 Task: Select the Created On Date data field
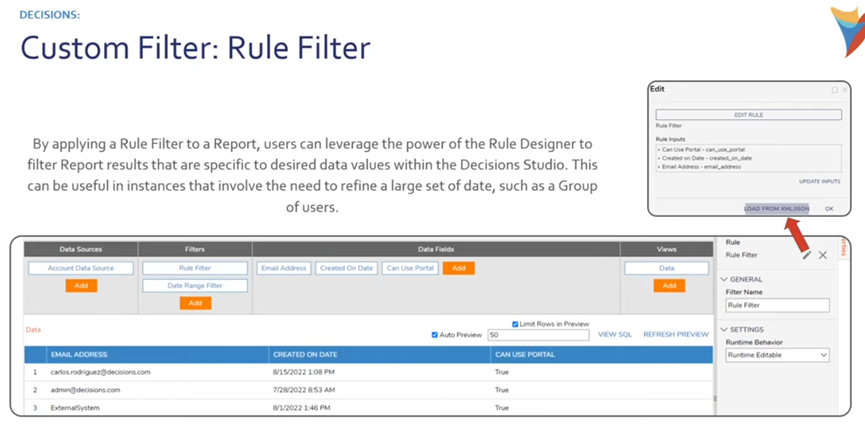(x=346, y=268)
